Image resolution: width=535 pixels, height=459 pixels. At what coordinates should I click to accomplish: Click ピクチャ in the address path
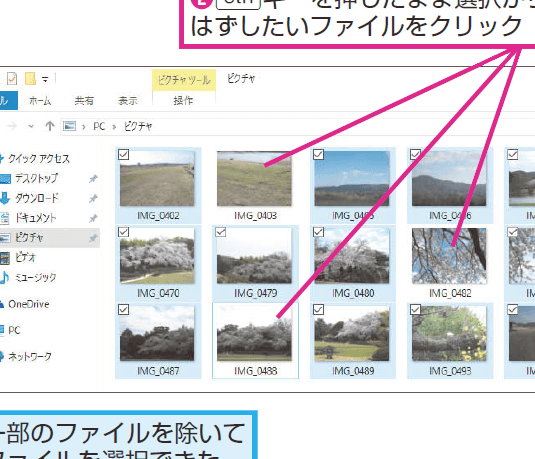click(x=138, y=127)
